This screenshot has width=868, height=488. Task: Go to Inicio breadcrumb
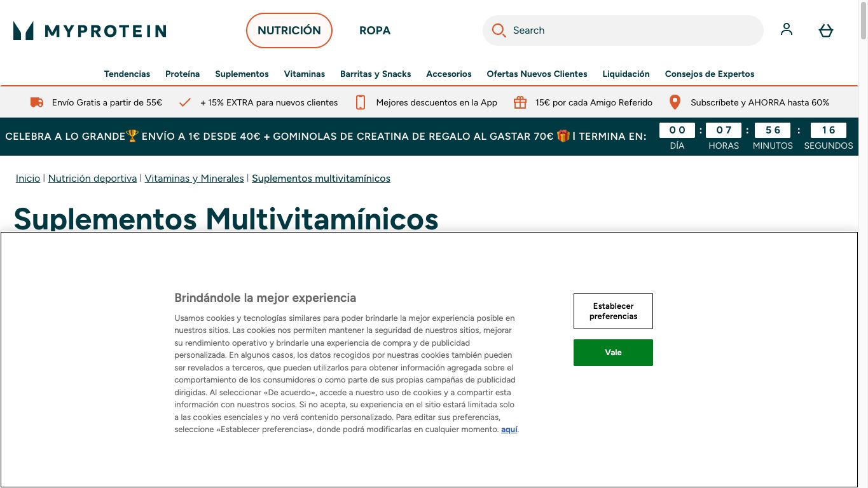pos(28,179)
